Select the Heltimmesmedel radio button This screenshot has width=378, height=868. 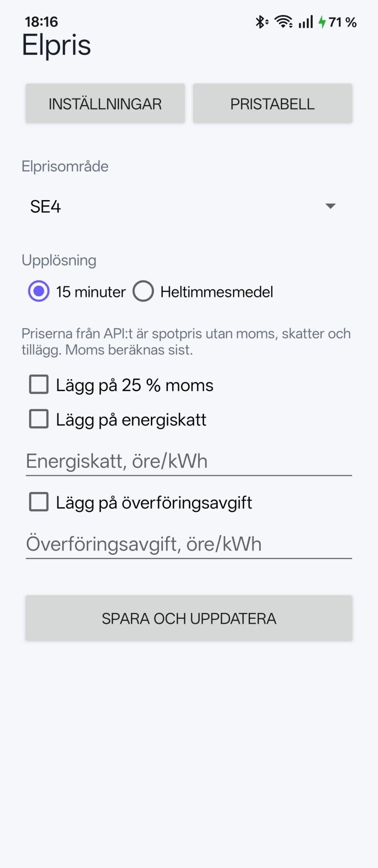[203, 292]
